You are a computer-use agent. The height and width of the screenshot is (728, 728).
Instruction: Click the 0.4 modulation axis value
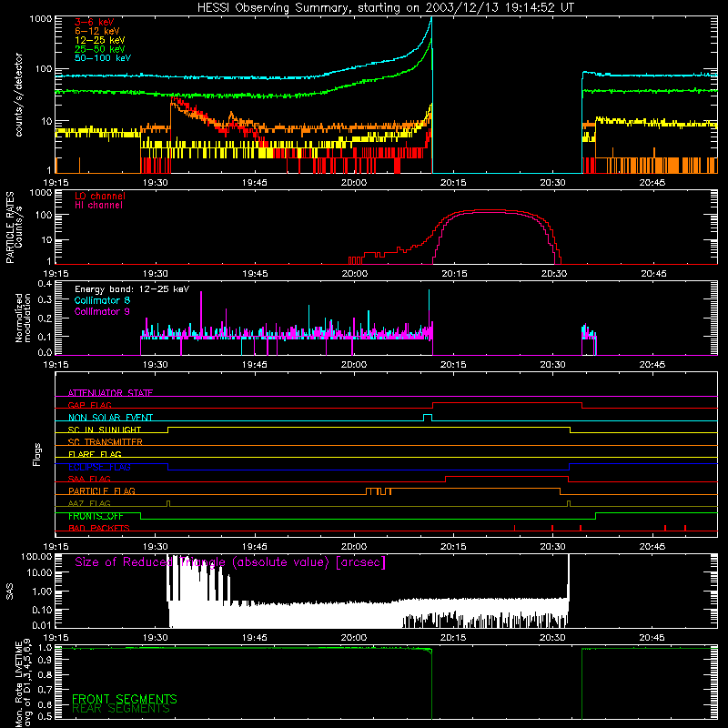click(x=45, y=284)
